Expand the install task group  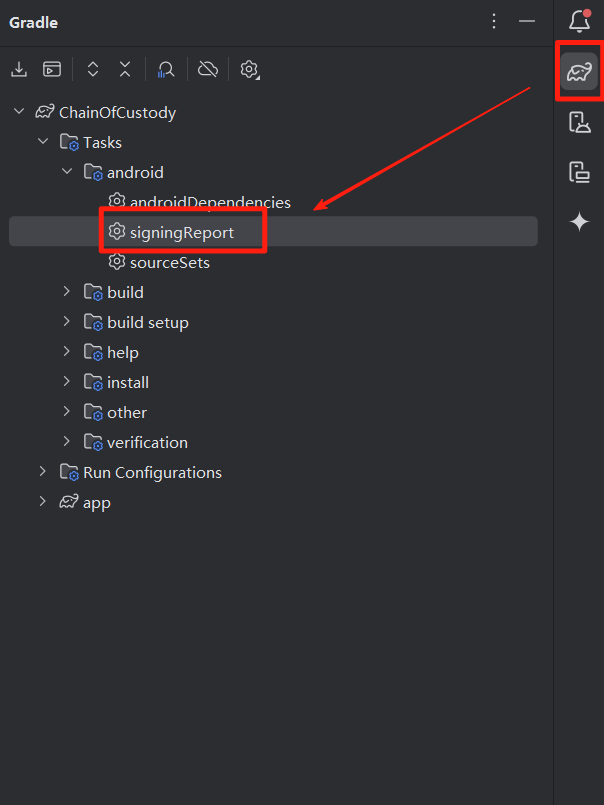point(67,381)
